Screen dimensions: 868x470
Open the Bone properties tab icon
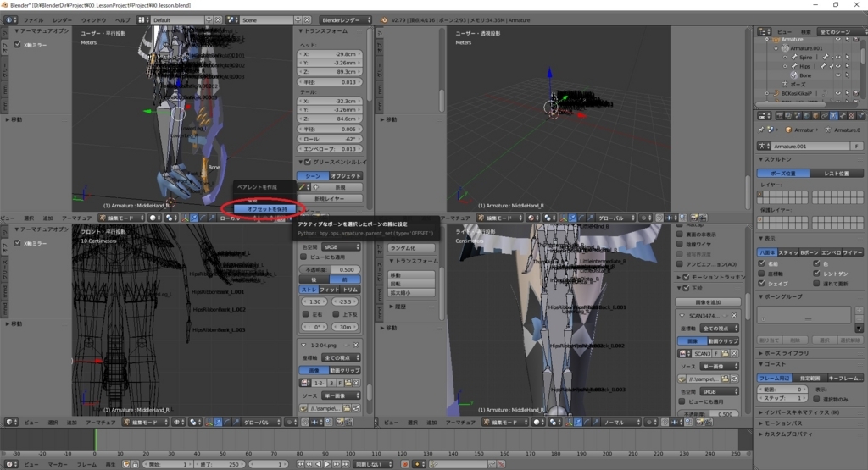(x=843, y=115)
